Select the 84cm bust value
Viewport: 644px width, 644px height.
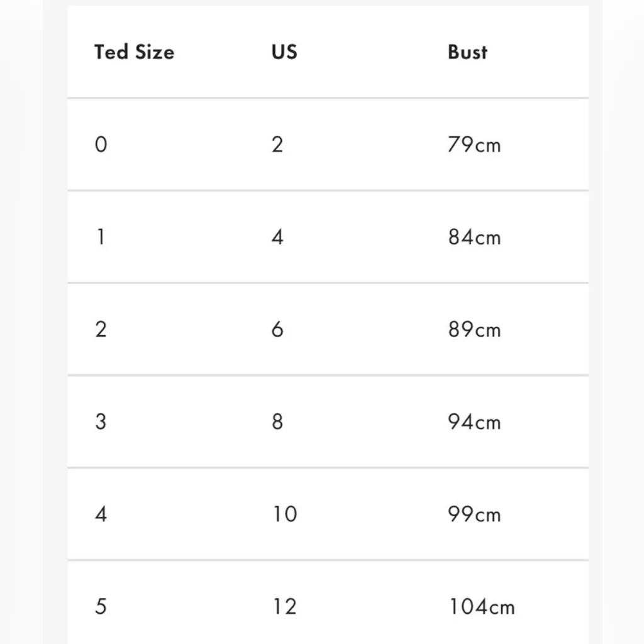tap(474, 237)
